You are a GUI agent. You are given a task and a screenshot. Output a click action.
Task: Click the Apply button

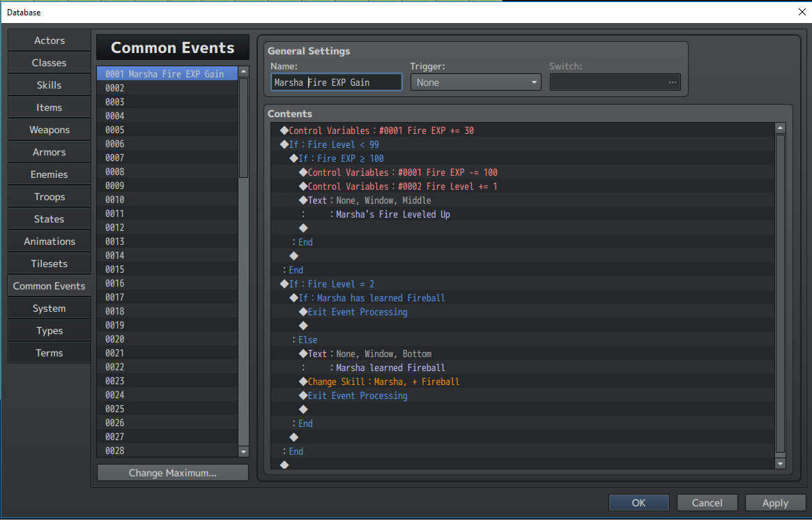click(775, 503)
